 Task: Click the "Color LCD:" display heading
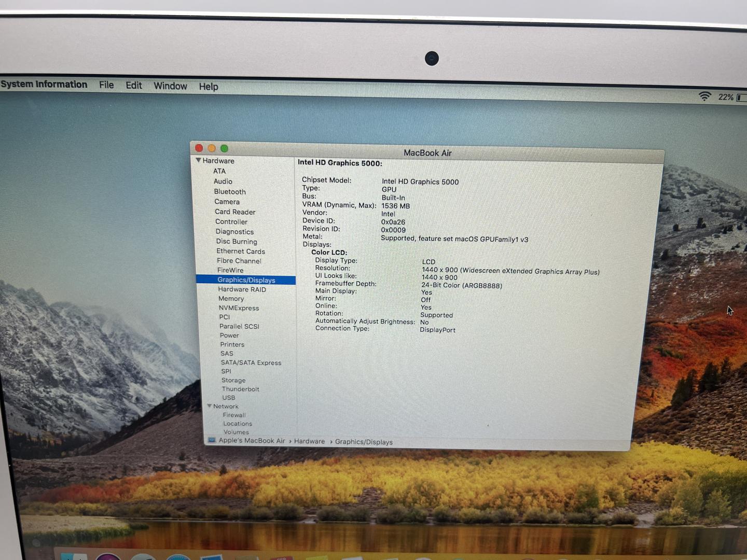[x=329, y=253]
